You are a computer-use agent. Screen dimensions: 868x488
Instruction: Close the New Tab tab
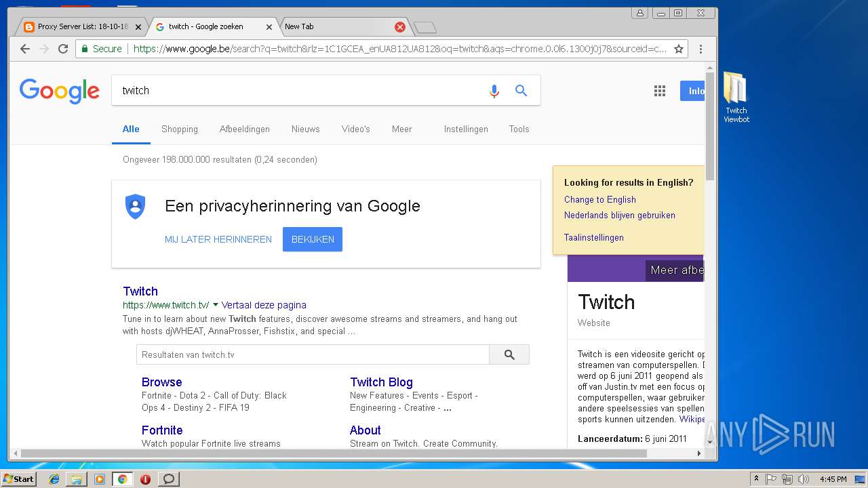400,27
